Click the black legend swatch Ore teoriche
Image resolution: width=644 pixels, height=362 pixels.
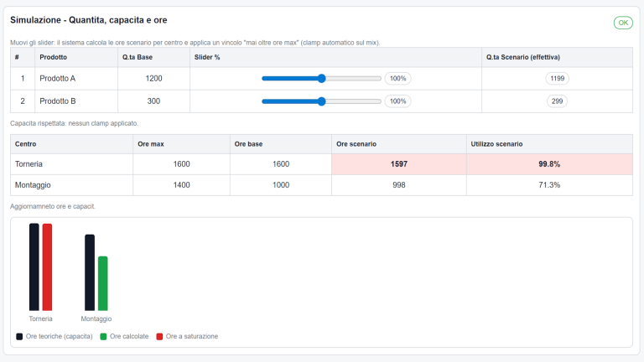coord(19,336)
